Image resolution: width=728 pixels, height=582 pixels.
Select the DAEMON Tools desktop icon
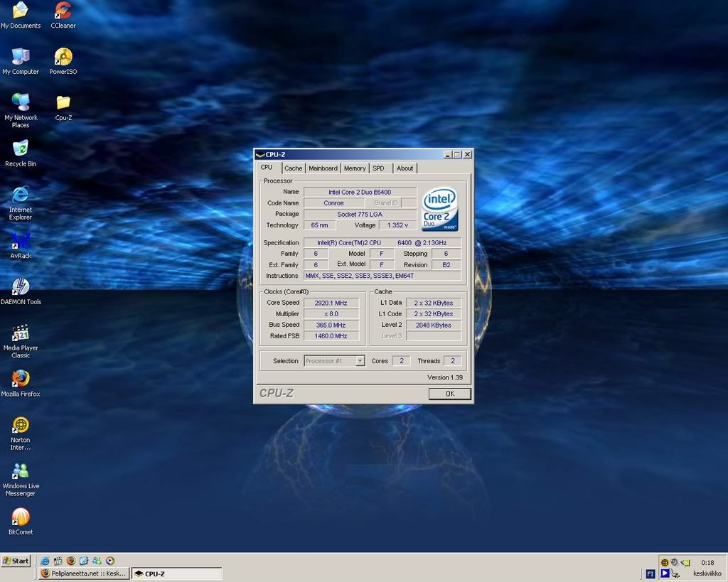click(x=21, y=287)
